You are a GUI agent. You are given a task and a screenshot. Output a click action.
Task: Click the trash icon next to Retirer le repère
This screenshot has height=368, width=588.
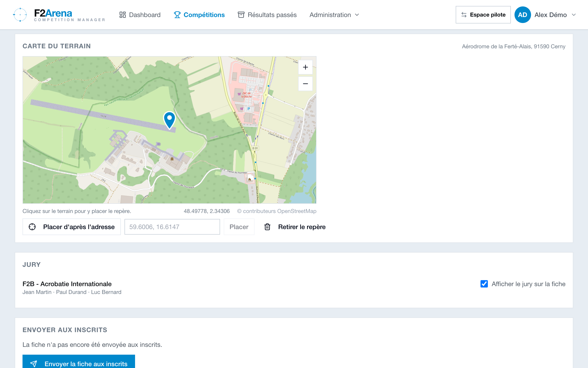click(267, 227)
